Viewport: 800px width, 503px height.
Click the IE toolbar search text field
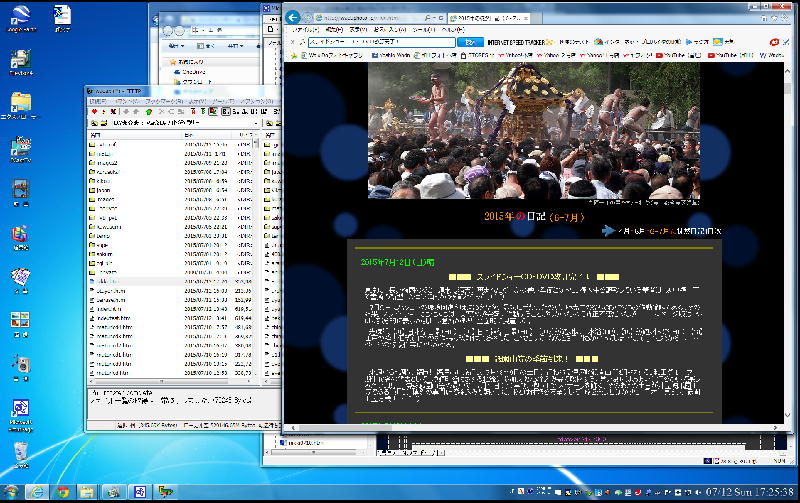(x=382, y=42)
